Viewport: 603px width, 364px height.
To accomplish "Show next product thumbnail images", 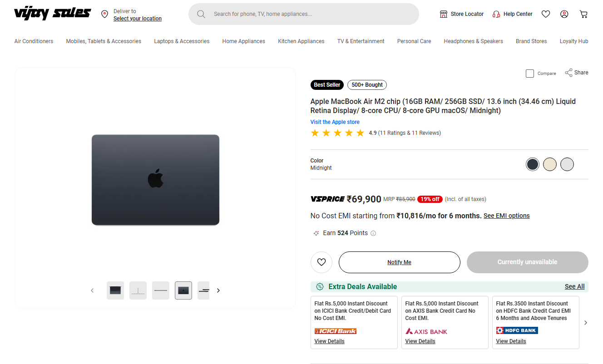I will click(x=218, y=290).
